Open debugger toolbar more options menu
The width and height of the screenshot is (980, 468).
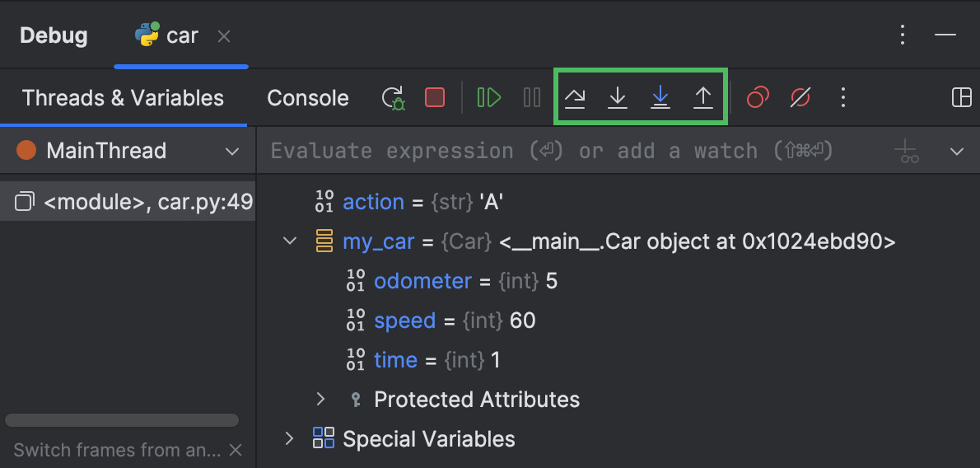[843, 97]
